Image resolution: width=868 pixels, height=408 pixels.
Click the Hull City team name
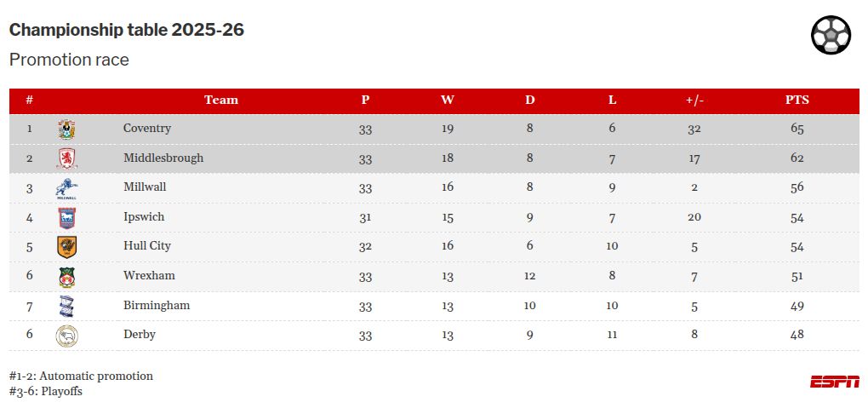(x=147, y=245)
